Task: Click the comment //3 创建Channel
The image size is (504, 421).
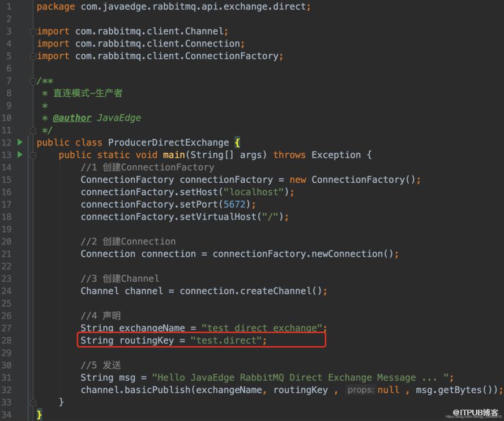Action: [x=120, y=278]
